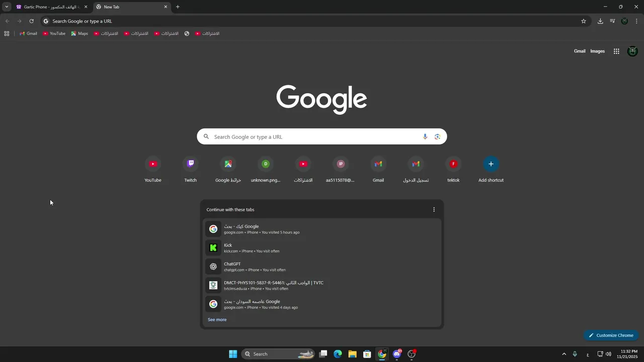Screen dimensions: 644x362
Task: Open the Windows Start menu
Action: tap(233, 354)
